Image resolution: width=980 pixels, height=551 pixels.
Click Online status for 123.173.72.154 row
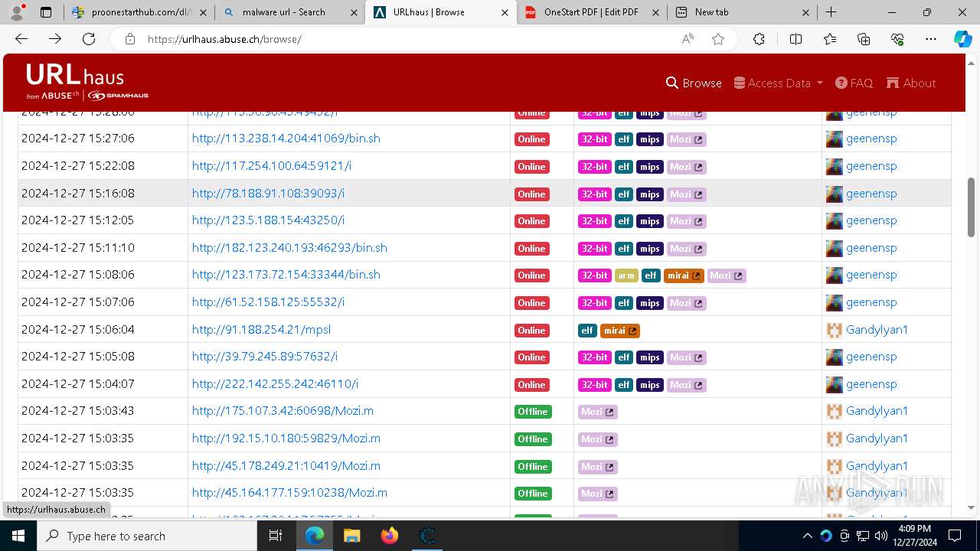click(531, 275)
